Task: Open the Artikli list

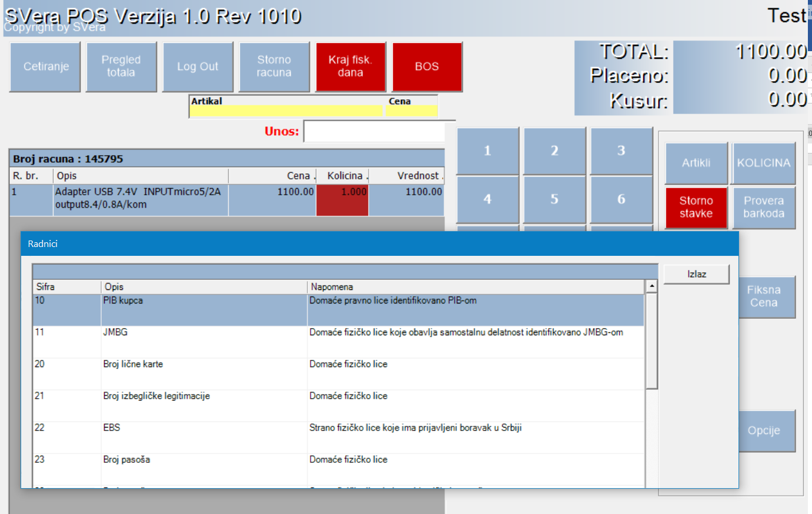Action: pos(696,163)
